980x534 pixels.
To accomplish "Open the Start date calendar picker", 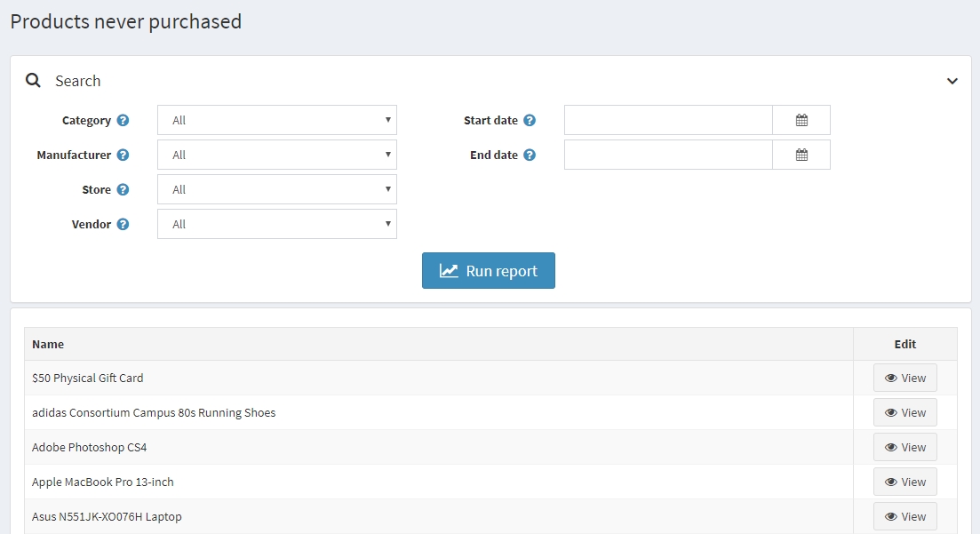I will point(801,120).
